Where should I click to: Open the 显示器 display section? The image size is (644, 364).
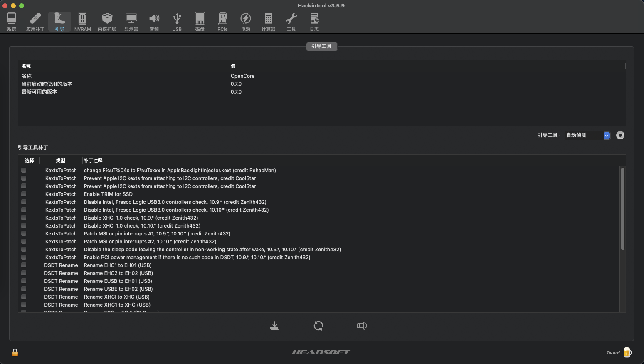click(x=131, y=22)
